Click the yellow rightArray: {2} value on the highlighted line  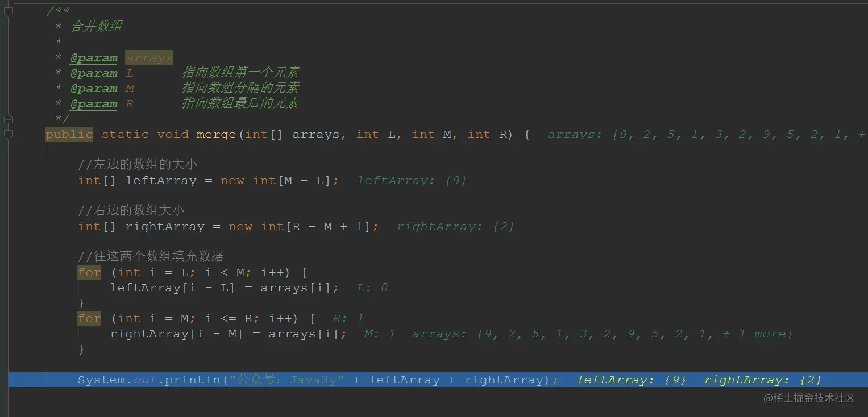tap(762, 380)
